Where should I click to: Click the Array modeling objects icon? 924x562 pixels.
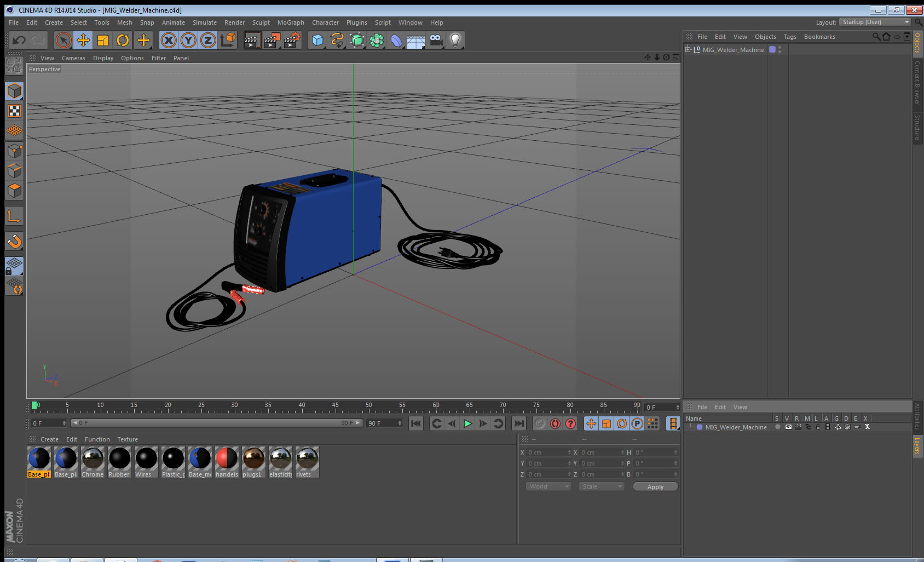coord(377,40)
